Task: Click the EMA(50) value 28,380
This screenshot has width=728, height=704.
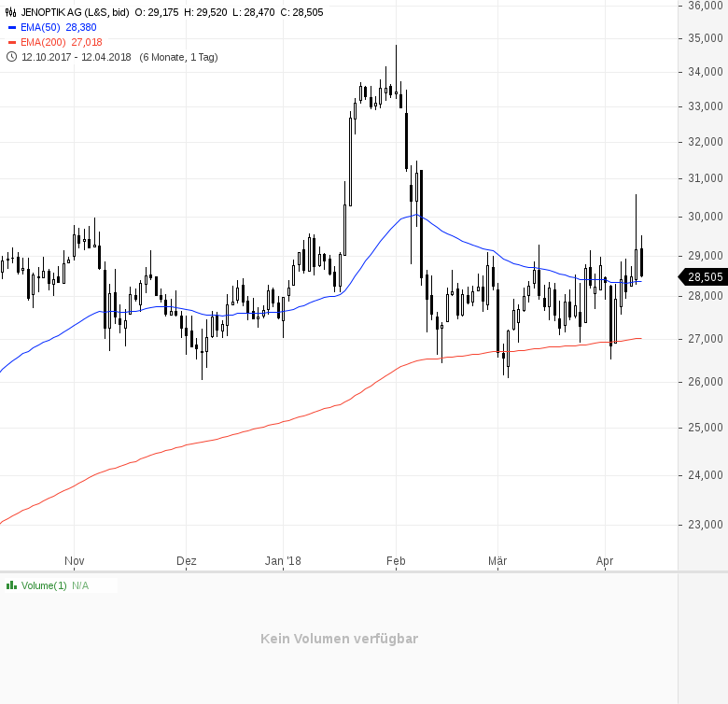Action: pos(81,27)
